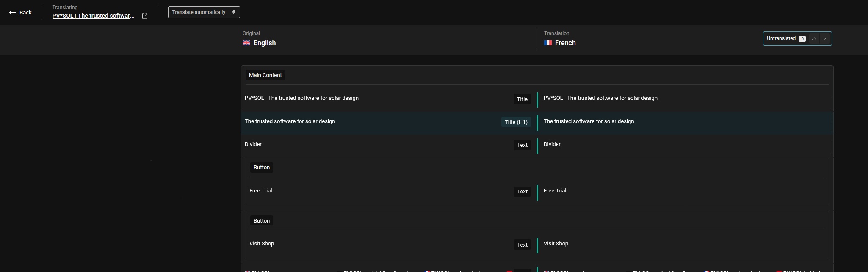This screenshot has height=272, width=868.
Task: Edit French translation of Free Trial
Action: click(555, 191)
